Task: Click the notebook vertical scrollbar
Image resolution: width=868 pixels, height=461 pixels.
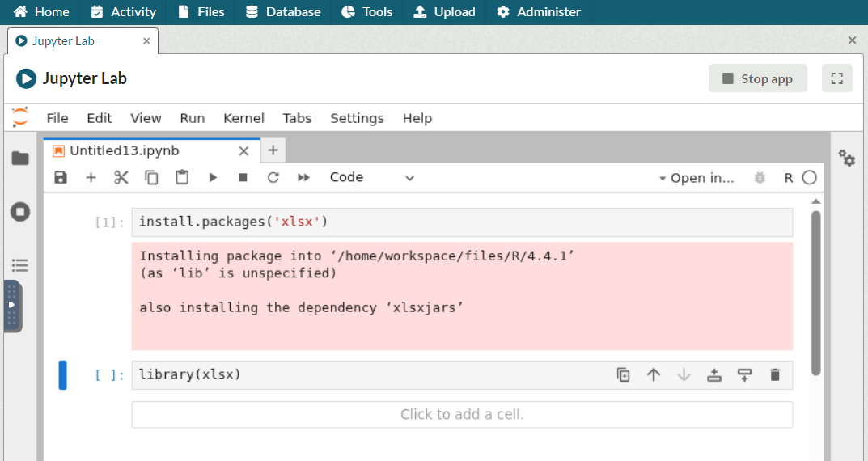Action: click(x=815, y=291)
